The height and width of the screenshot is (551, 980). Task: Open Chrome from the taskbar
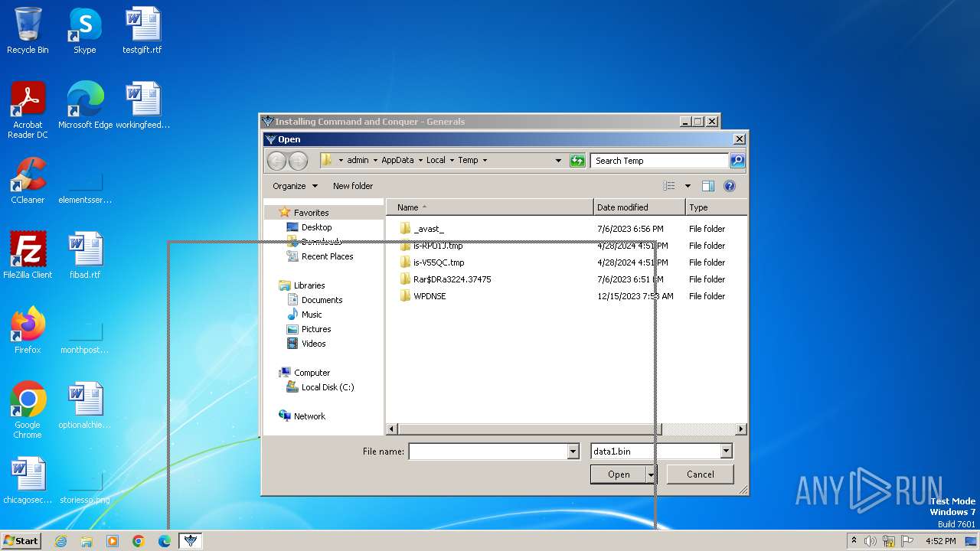pyautogui.click(x=139, y=541)
